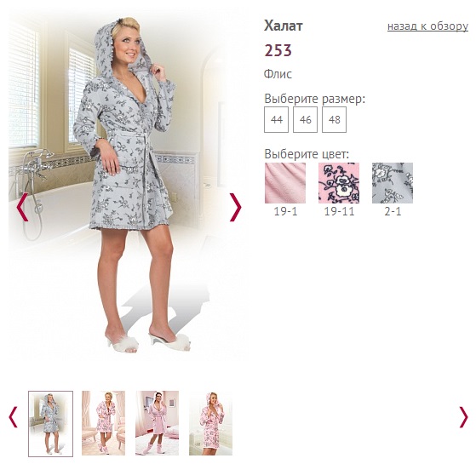Move the thumbnail strip to the right
The width and height of the screenshot is (476, 464).
pos(463,417)
